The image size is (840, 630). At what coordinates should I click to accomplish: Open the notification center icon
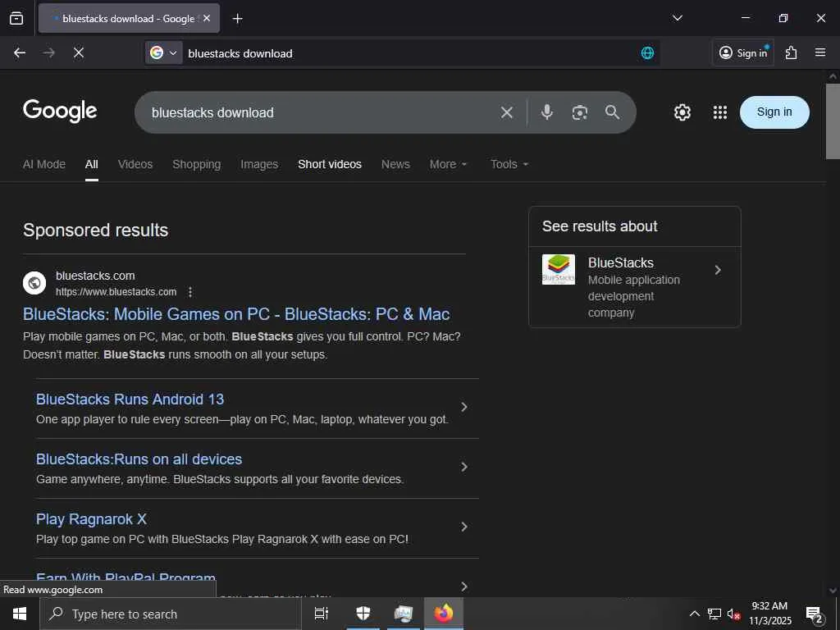(815, 614)
